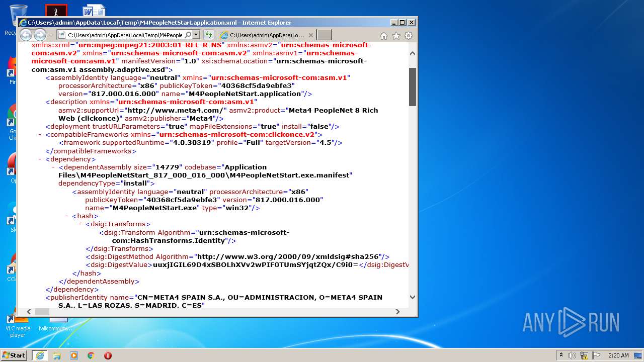The width and height of the screenshot is (644, 362).
Task: Open Windows Explorer from taskbar
Action: [x=57, y=355]
